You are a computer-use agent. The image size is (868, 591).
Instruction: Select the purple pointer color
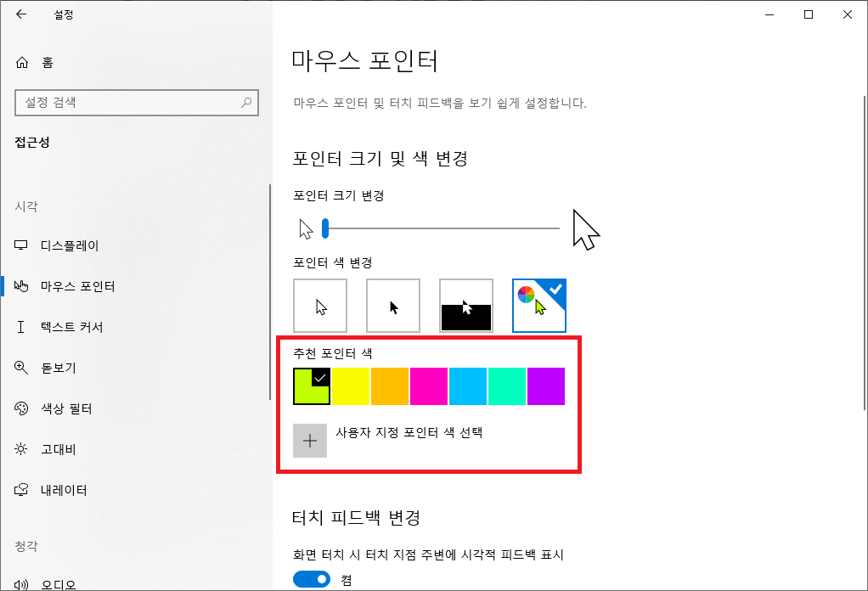tap(546, 386)
